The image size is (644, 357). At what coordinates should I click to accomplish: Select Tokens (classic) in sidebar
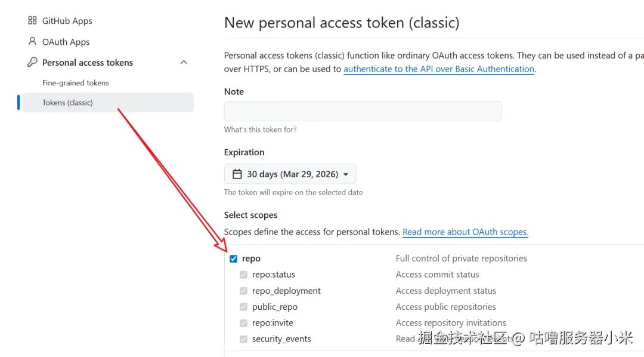pyautogui.click(x=67, y=103)
